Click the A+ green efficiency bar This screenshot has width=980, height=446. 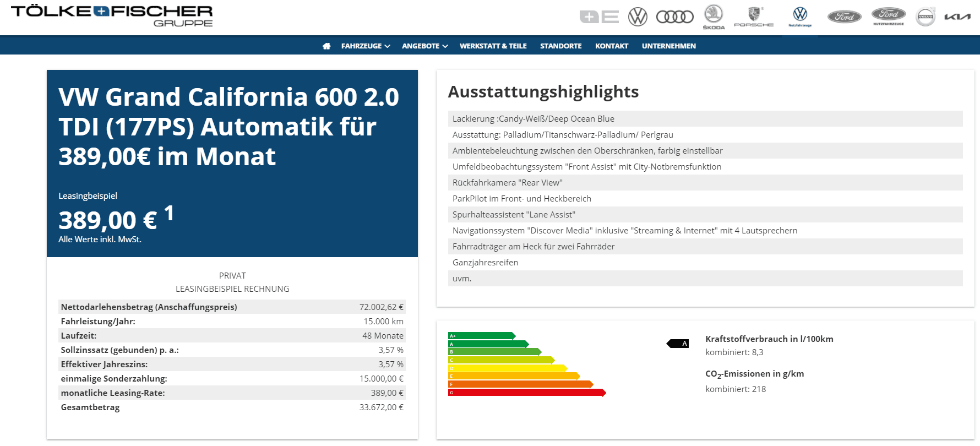coord(482,336)
